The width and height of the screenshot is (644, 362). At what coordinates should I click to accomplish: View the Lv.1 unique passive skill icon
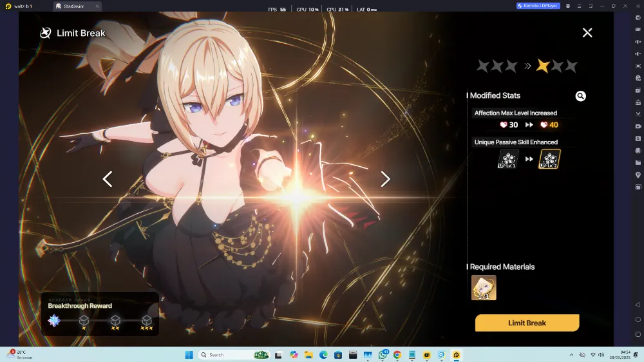(x=508, y=159)
